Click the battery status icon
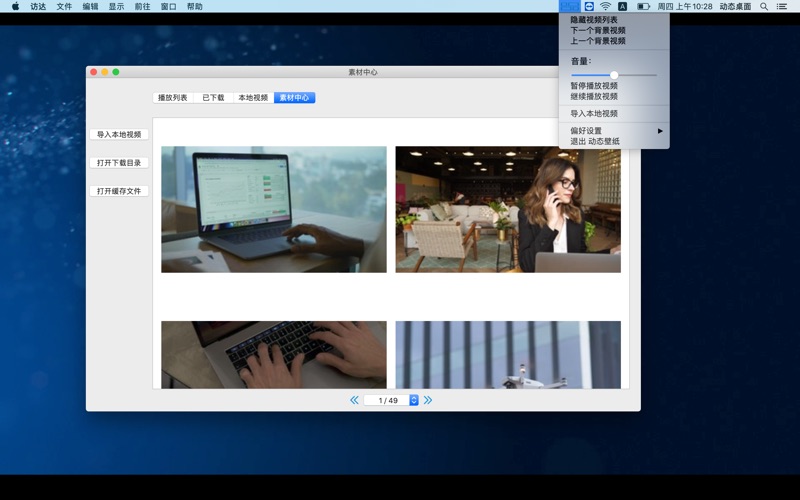Viewport: 800px width, 500px height. (x=643, y=6)
